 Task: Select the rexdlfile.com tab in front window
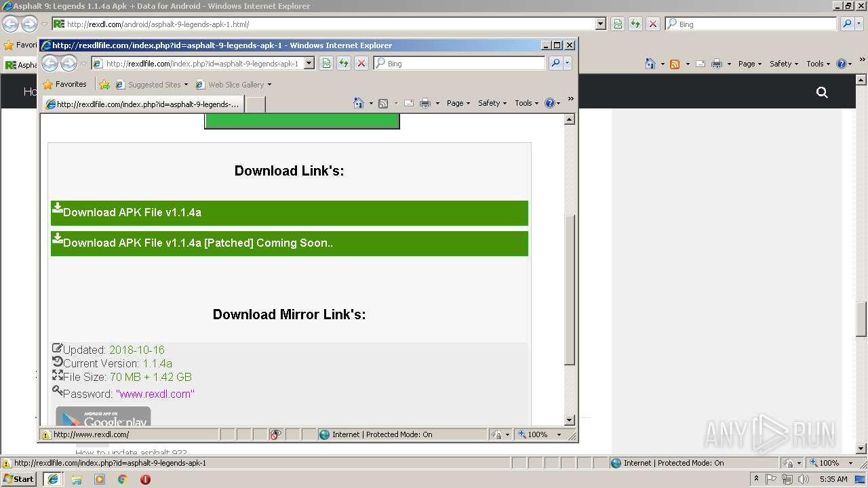pyautogui.click(x=143, y=104)
